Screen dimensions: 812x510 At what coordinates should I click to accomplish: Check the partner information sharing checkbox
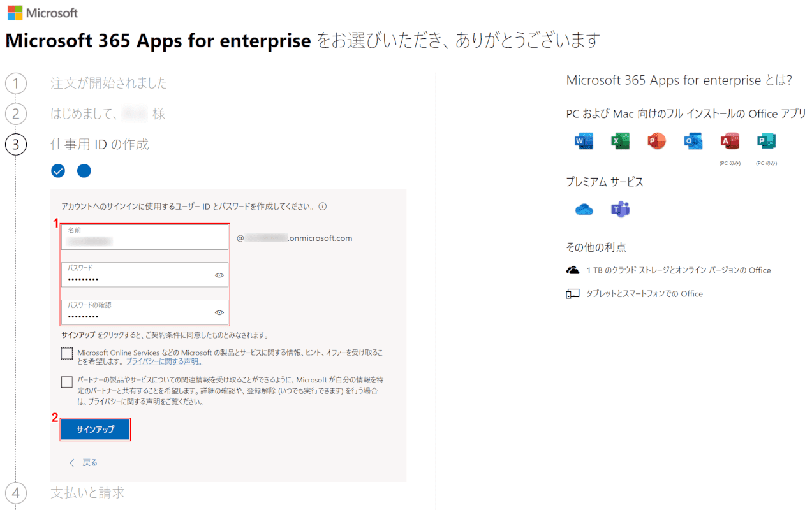coord(67,382)
